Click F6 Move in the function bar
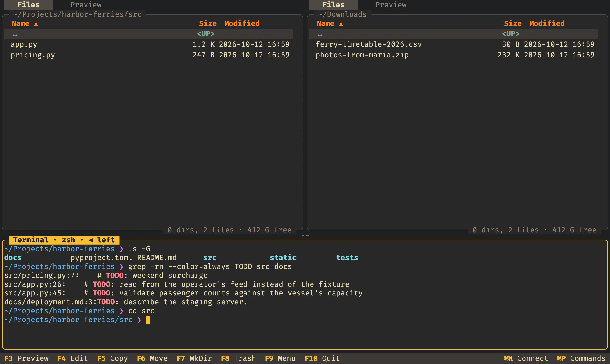 [x=152, y=358]
